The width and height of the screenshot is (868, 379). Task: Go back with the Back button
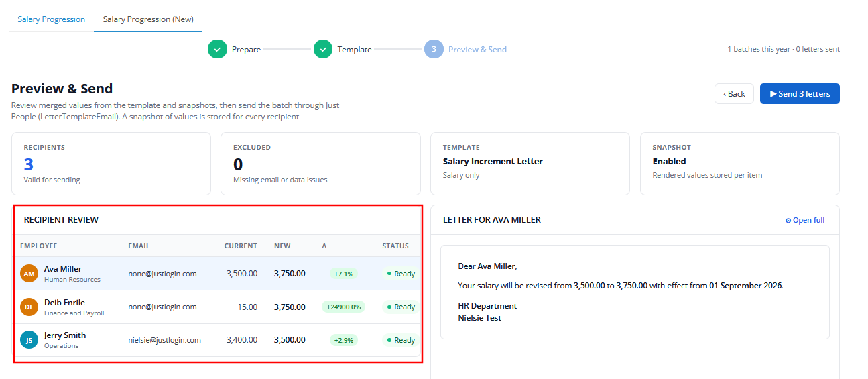734,94
